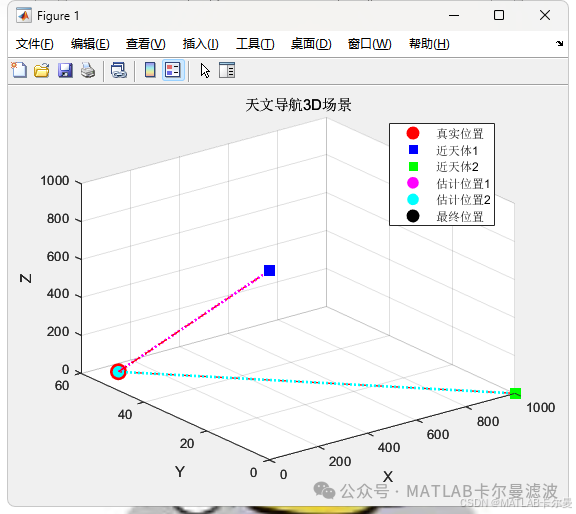Click the magenta circle swatch in legend
Image resolution: width=576 pixels, height=514 pixels.
click(x=413, y=183)
